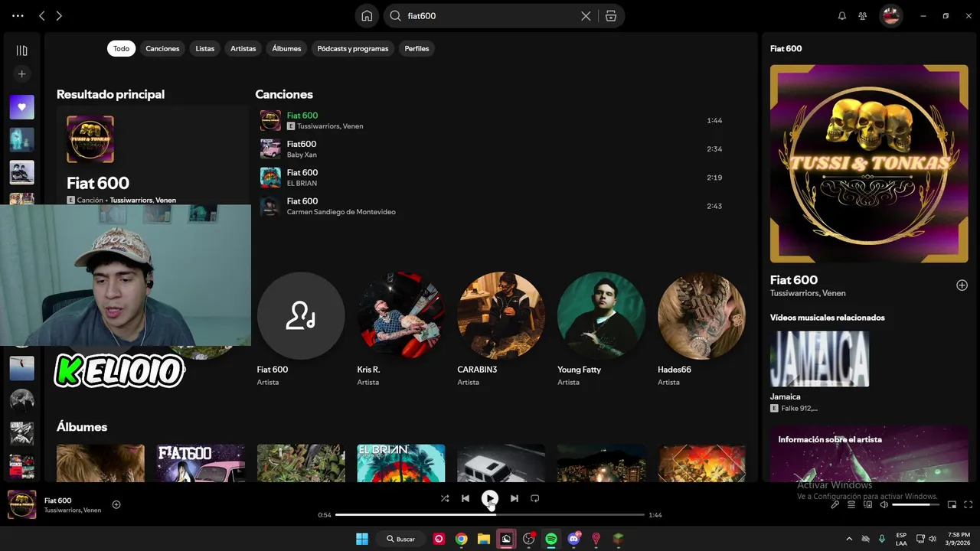Enter full screen mode
Image resolution: width=980 pixels, height=551 pixels.
[968, 504]
